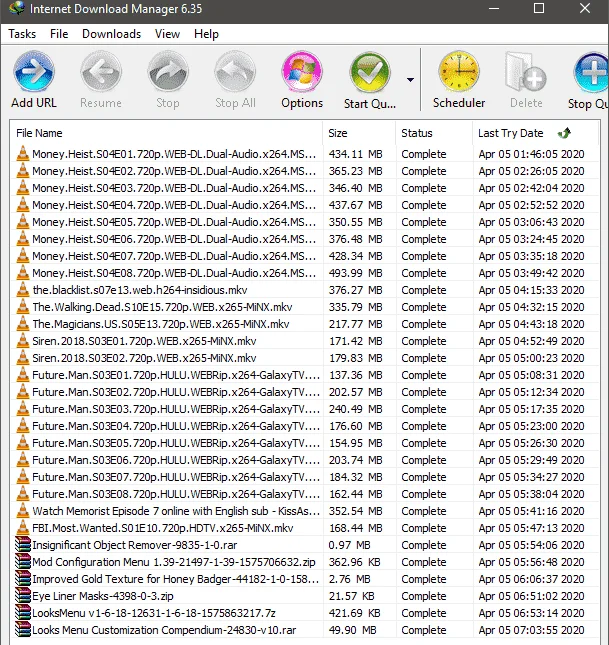Click the IDM logo in title bar

coord(16,8)
